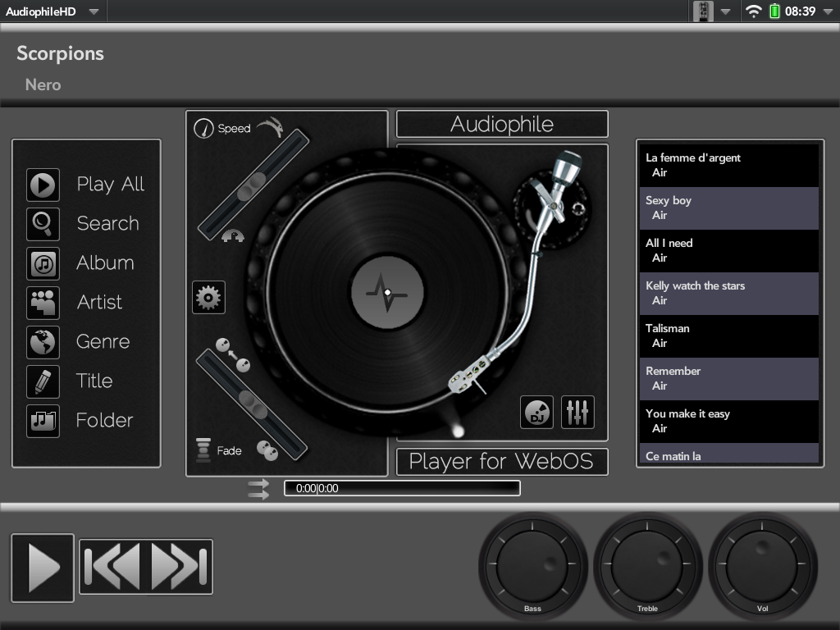The width and height of the screenshot is (840, 630).
Task: Browse by Genre label
Action: pos(103,342)
